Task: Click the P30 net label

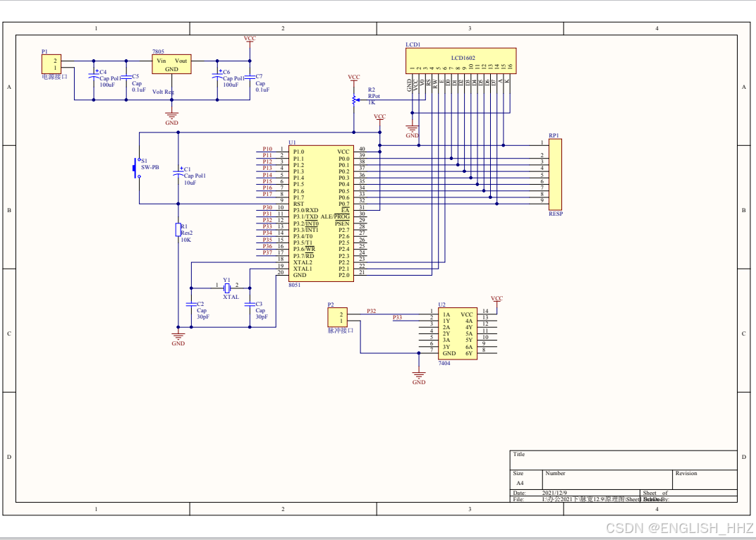Action: (267, 207)
